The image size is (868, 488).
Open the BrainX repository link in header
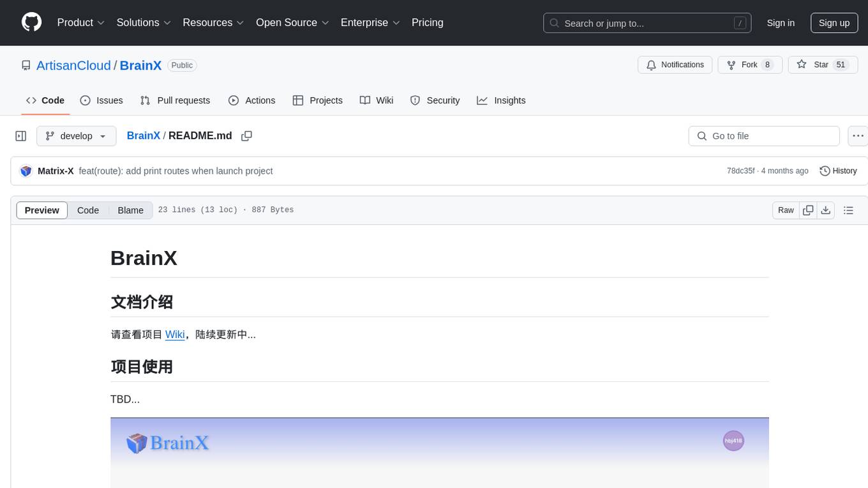140,65
